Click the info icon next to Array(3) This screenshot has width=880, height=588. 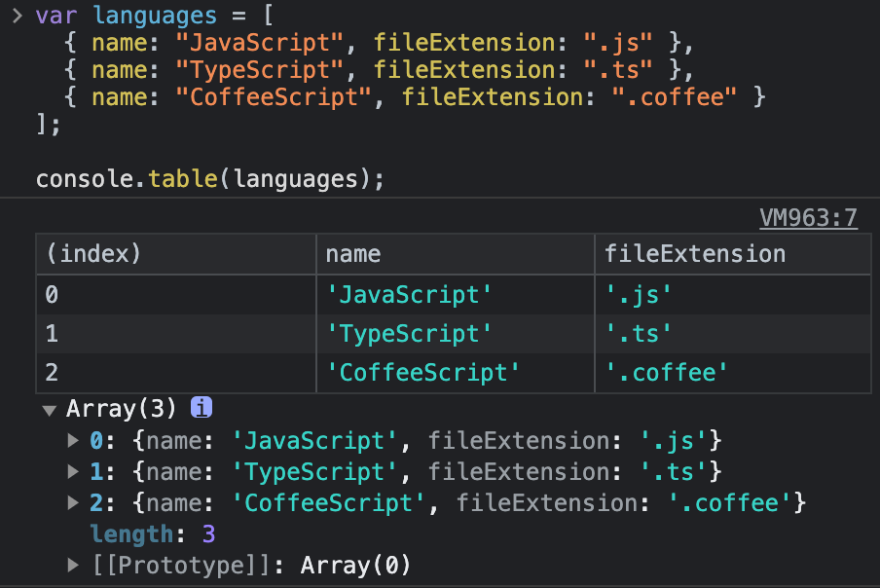202,407
